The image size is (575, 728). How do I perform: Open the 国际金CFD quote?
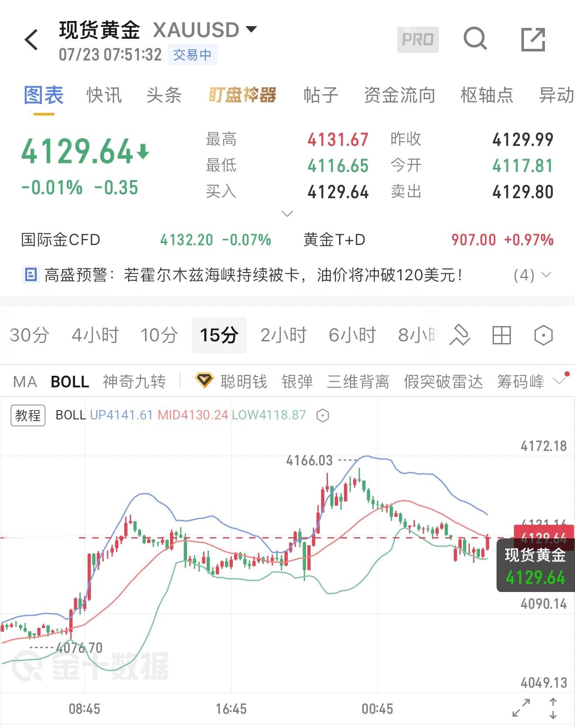click(146, 240)
